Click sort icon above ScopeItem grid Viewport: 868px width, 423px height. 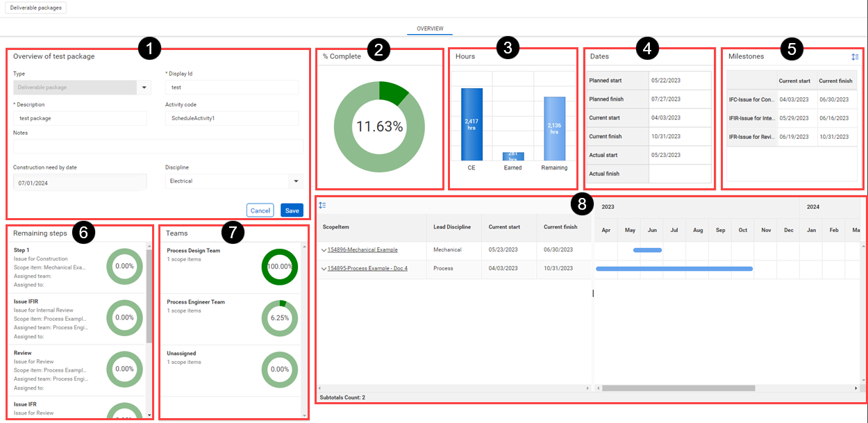[322, 206]
